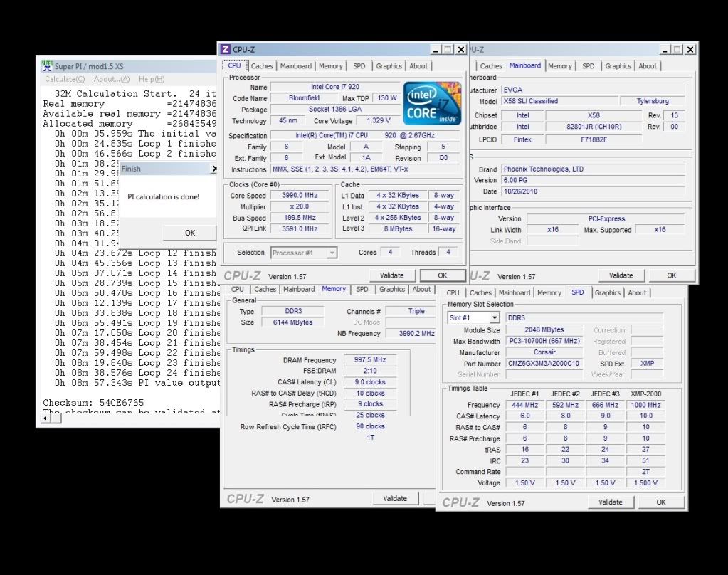Click the mainboard model X58 SLI Classified
This screenshot has width=728, height=575.
point(559,101)
